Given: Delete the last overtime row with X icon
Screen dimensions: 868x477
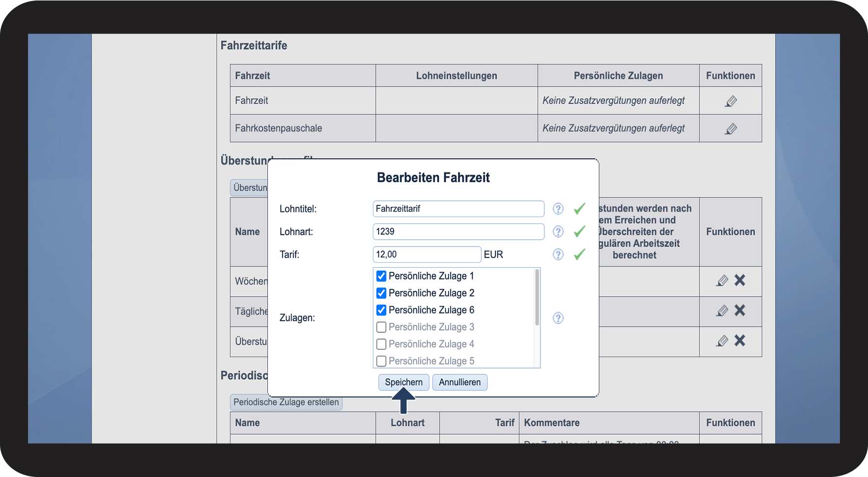Looking at the screenshot, I should (x=740, y=340).
